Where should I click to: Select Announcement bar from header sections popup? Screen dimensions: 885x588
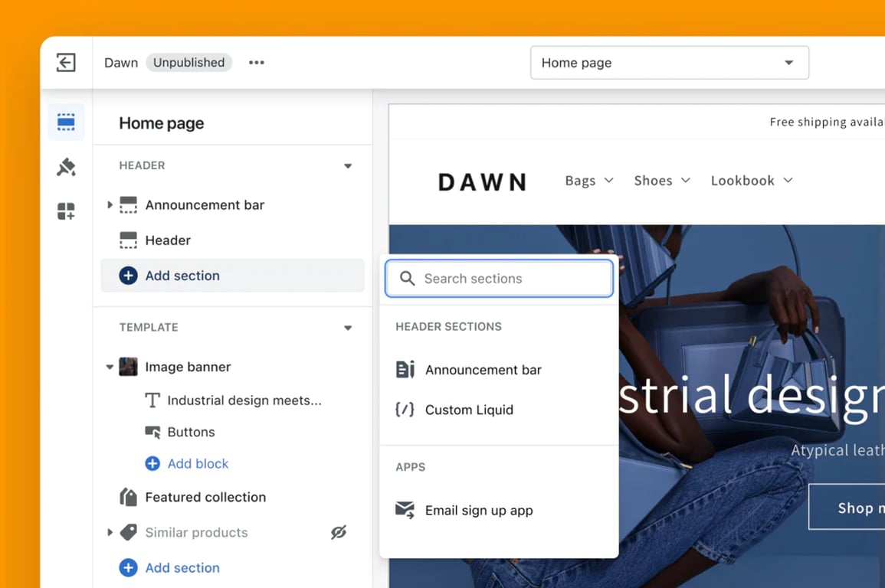click(499, 370)
